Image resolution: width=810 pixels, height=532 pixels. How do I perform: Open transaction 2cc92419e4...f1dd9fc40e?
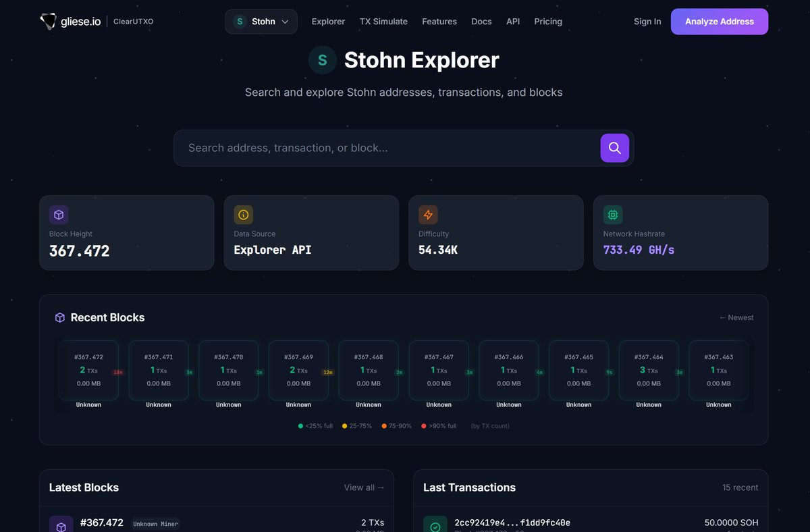[x=512, y=523]
